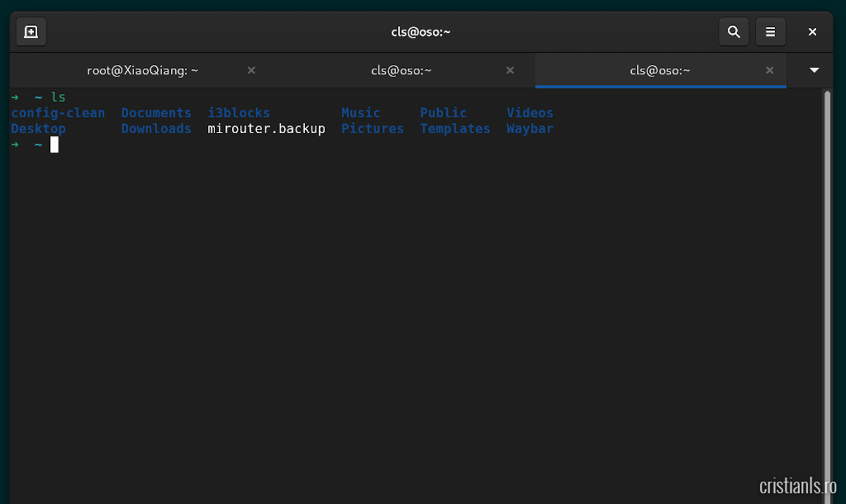846x504 pixels.
Task: Switch to the root@XiaoQiang tab
Action: pos(142,70)
